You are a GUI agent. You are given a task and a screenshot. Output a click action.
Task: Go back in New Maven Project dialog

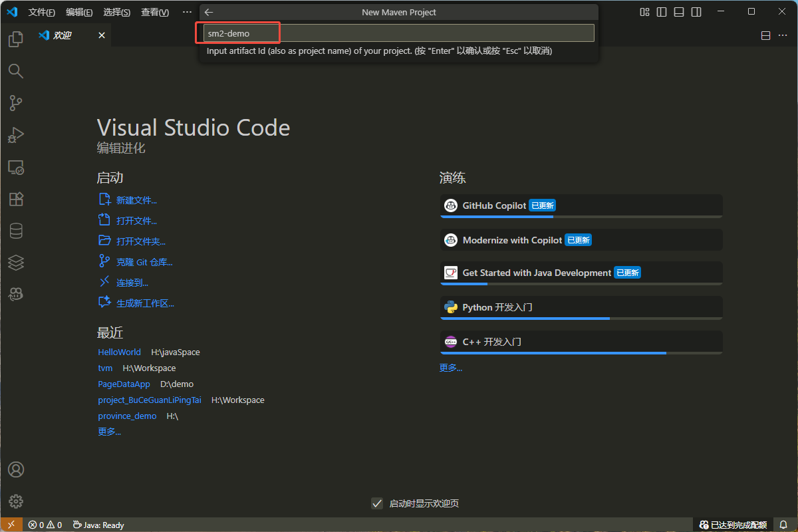tap(209, 12)
